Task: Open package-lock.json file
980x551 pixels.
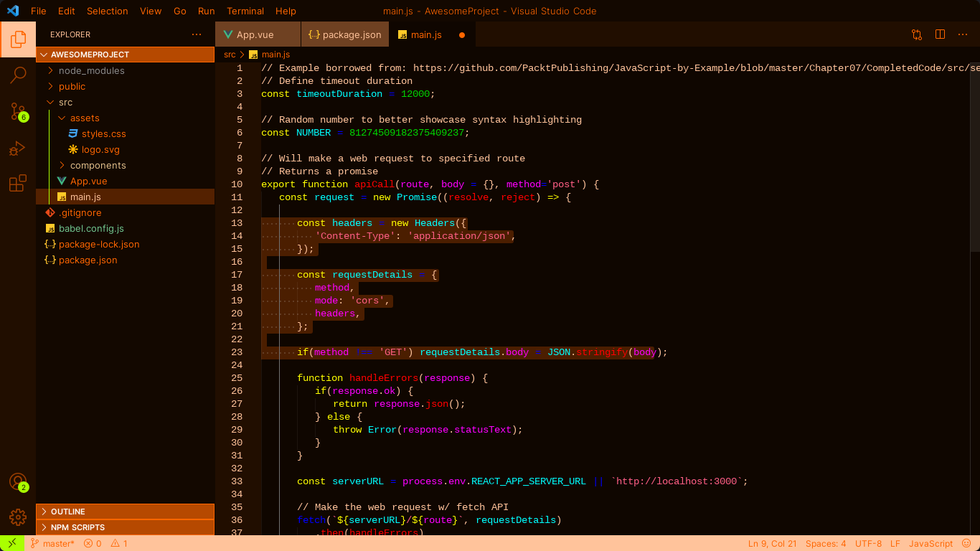Action: (x=125, y=244)
